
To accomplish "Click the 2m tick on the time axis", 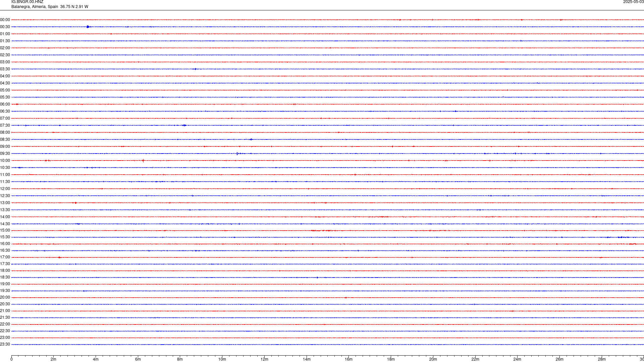I will pyautogui.click(x=53, y=359).
